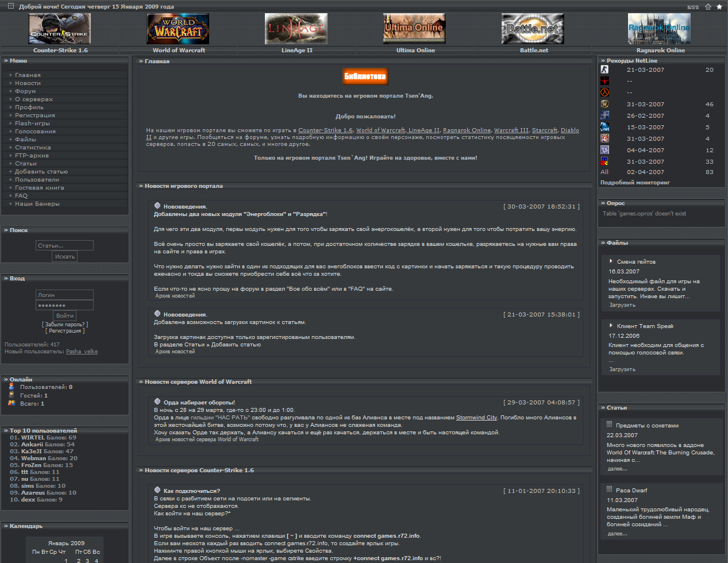728x563 pixels.
Task: Click the Ragnarok Online banner image
Action: point(659,29)
